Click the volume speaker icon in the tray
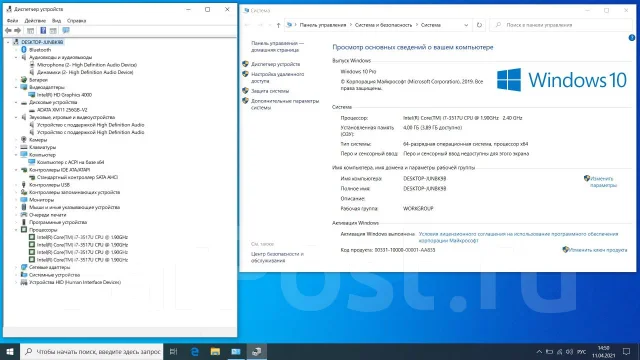Viewport: 640px width, 360px height. click(x=569, y=352)
